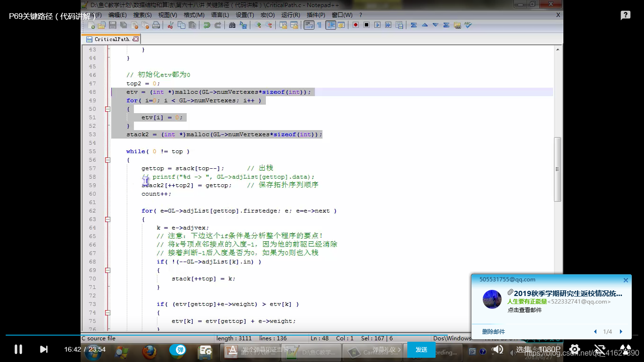Open the 编辑(E) menu
644x362 pixels.
[x=117, y=15]
